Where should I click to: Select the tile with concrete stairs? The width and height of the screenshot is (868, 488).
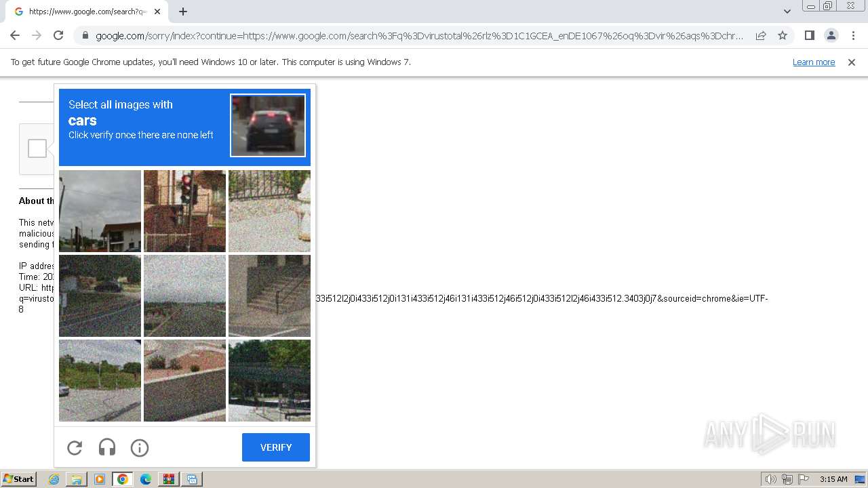[269, 296]
